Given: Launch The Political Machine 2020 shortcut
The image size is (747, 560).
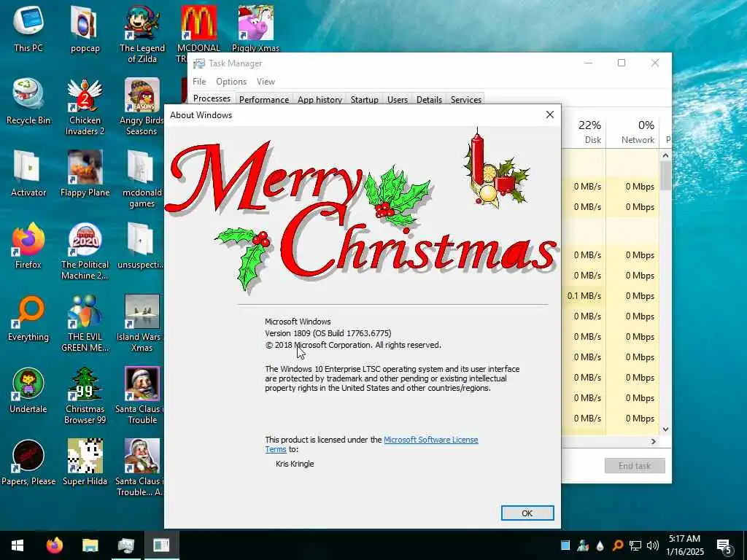Looking at the screenshot, I should [x=85, y=251].
